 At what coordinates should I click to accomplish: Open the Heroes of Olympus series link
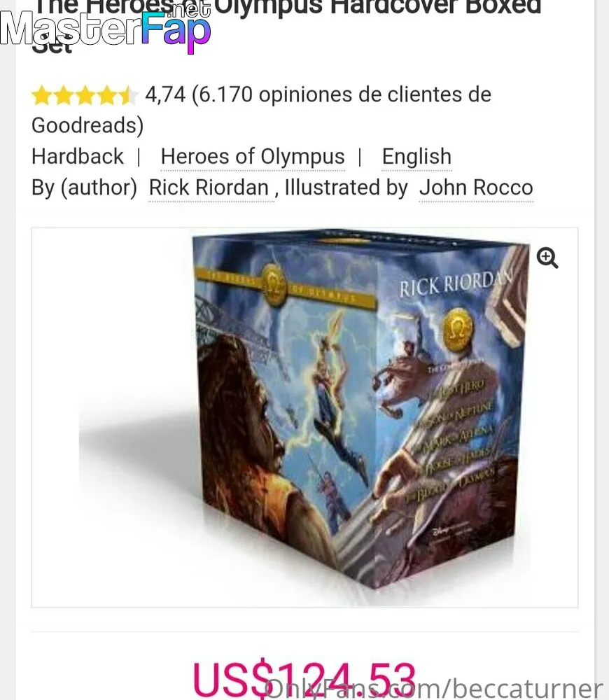(253, 157)
